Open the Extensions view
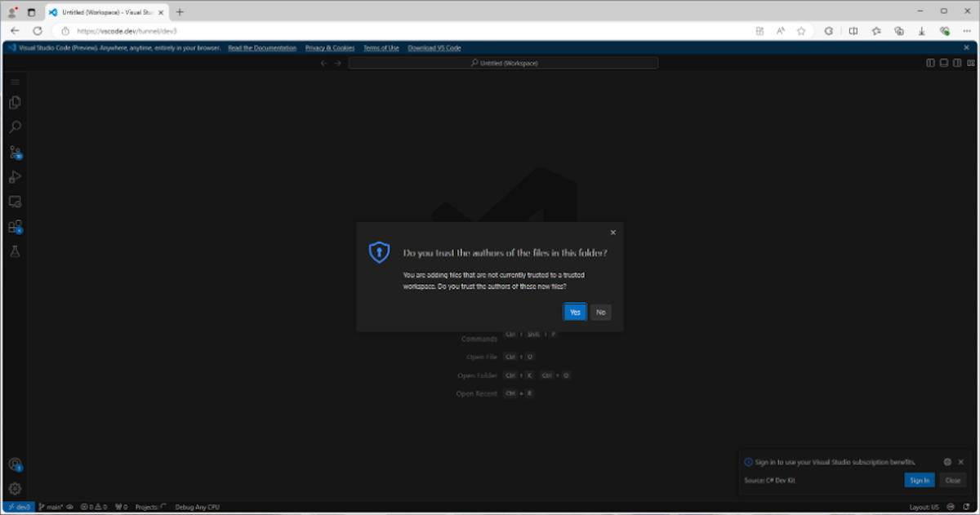980x515 pixels. tap(15, 227)
